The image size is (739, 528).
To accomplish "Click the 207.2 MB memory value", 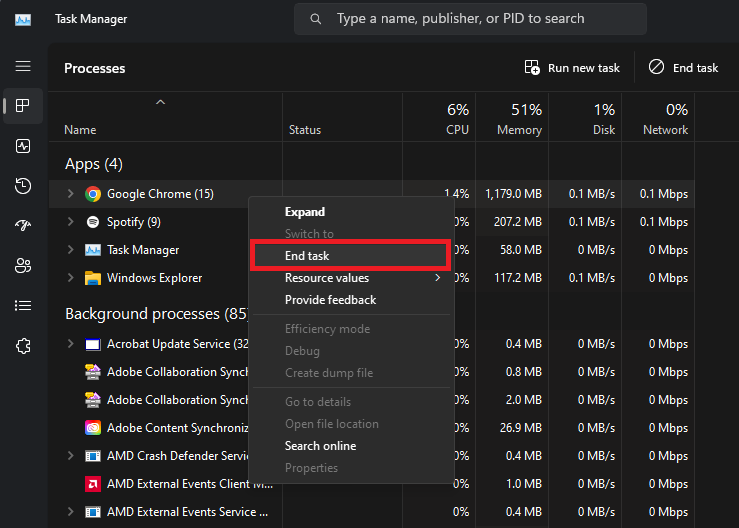I will click(x=517, y=222).
